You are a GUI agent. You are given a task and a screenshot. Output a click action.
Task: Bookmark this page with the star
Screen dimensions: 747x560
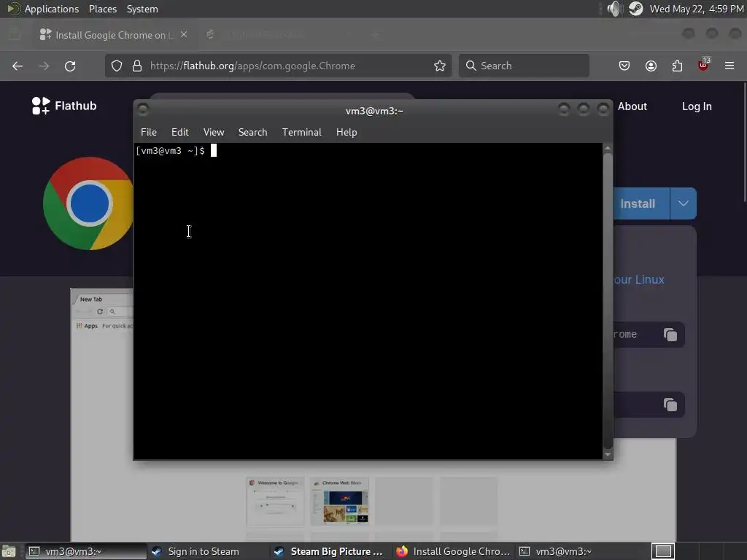440,66
